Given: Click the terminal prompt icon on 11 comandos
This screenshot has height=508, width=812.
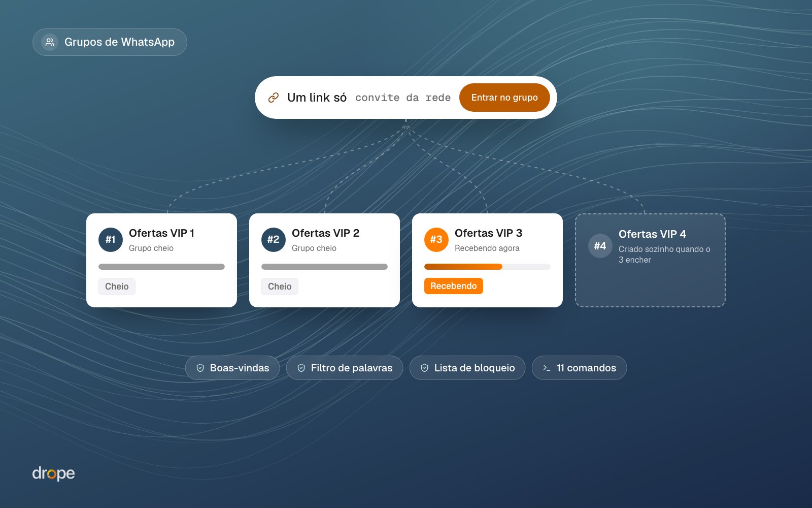Looking at the screenshot, I should click(547, 368).
